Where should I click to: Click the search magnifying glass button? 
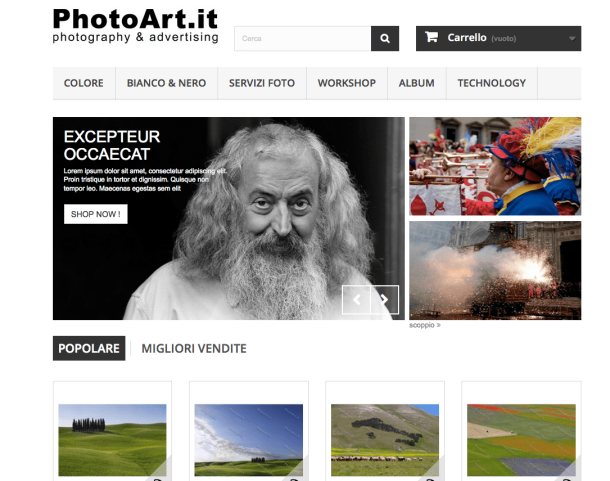pos(385,39)
